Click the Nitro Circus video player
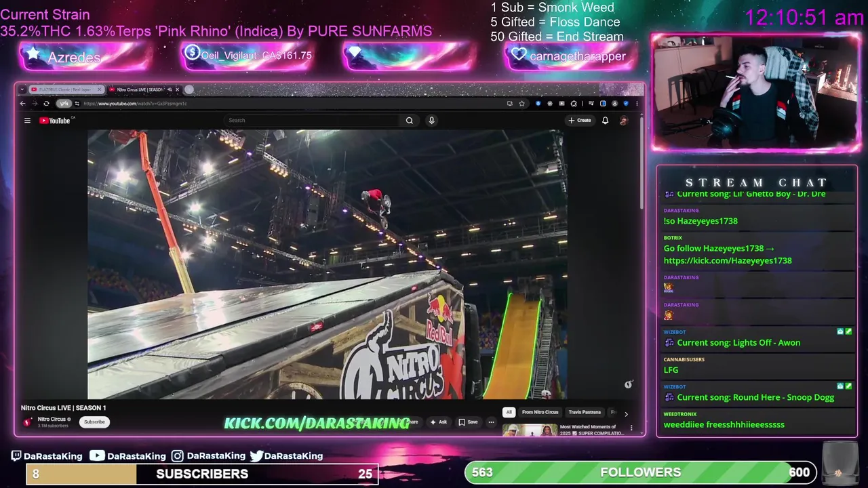Image resolution: width=868 pixels, height=488 pixels. pyautogui.click(x=328, y=264)
